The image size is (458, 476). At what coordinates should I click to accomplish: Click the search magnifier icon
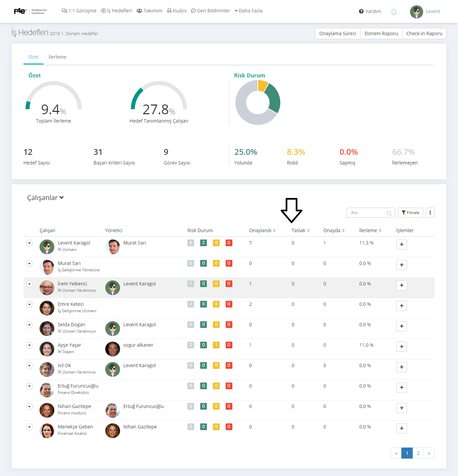(x=389, y=213)
